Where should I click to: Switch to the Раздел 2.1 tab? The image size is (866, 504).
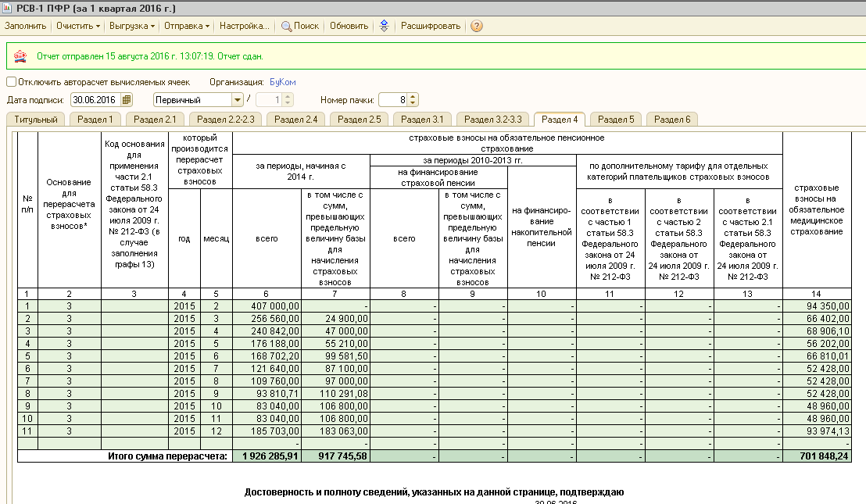point(156,120)
